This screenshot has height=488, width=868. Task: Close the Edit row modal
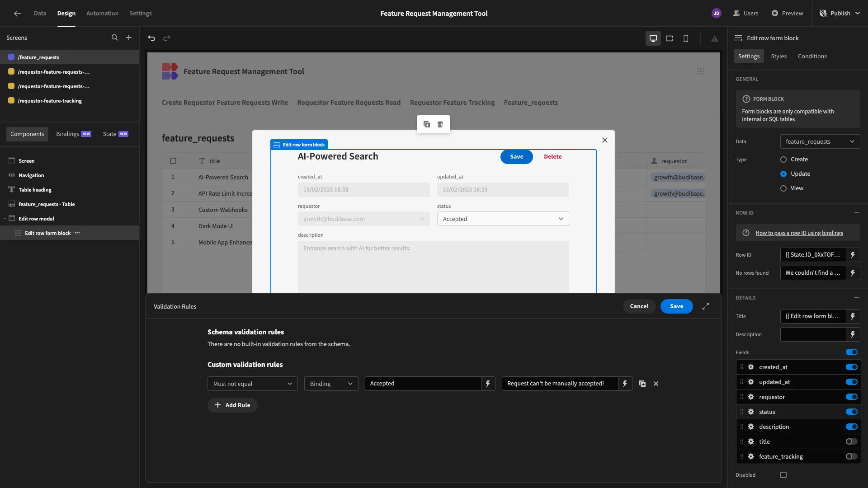[x=604, y=140]
